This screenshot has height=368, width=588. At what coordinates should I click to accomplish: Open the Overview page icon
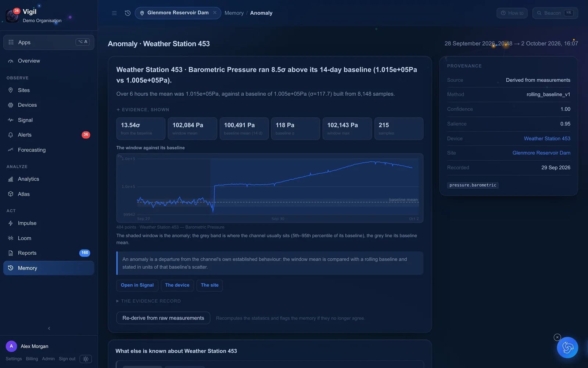coord(11,61)
